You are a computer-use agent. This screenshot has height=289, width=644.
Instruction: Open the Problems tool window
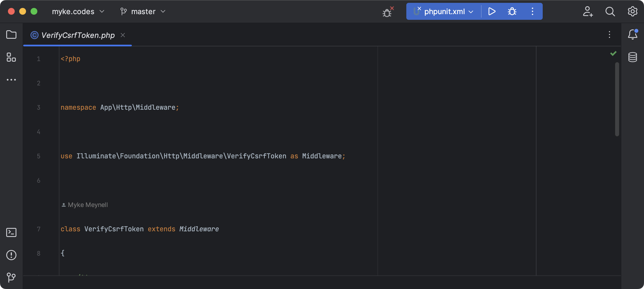tap(11, 255)
